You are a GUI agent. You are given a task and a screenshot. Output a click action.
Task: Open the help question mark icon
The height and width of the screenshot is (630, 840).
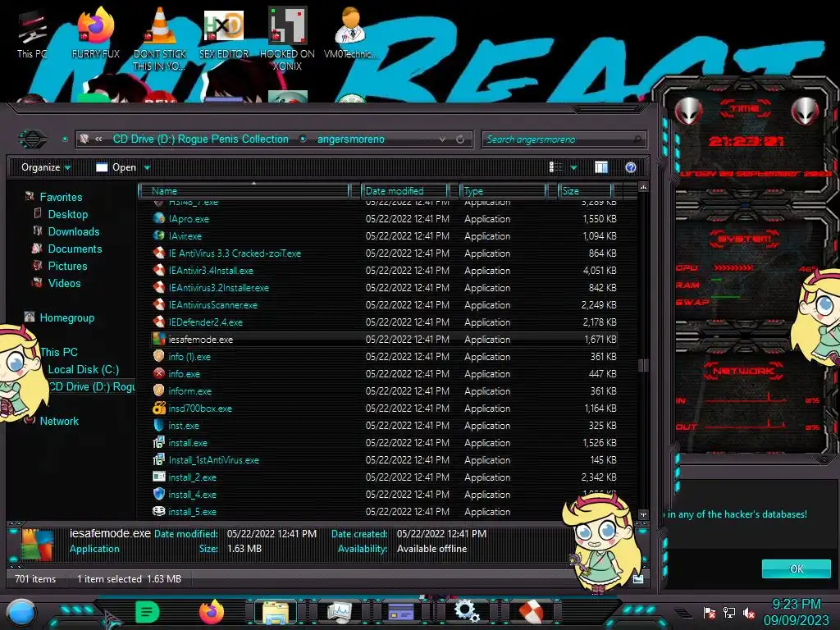[631, 167]
